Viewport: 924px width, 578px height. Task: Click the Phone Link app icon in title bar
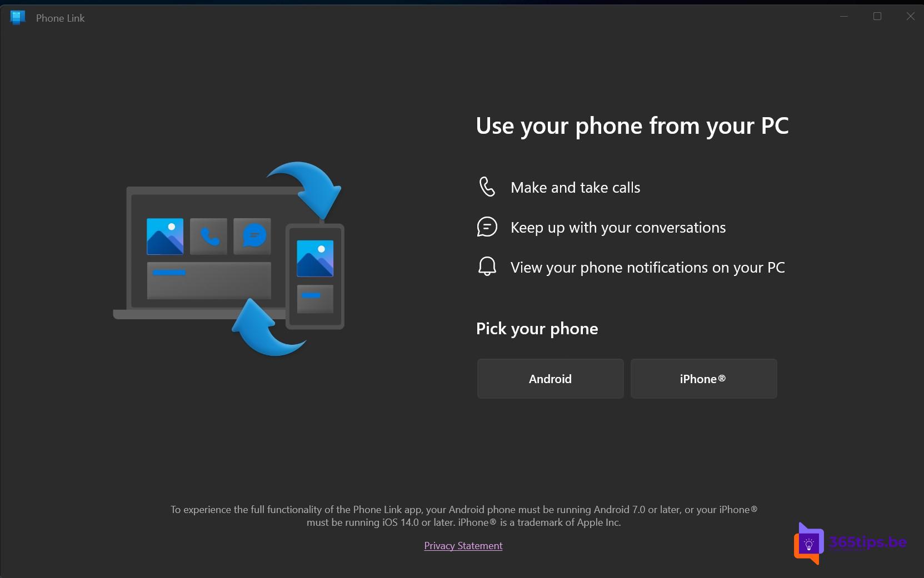pos(18,18)
